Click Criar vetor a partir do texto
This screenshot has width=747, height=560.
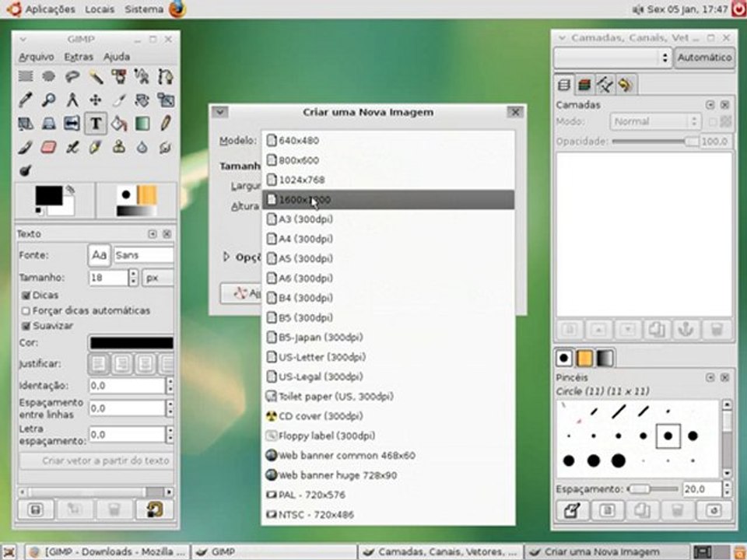pyautogui.click(x=95, y=461)
